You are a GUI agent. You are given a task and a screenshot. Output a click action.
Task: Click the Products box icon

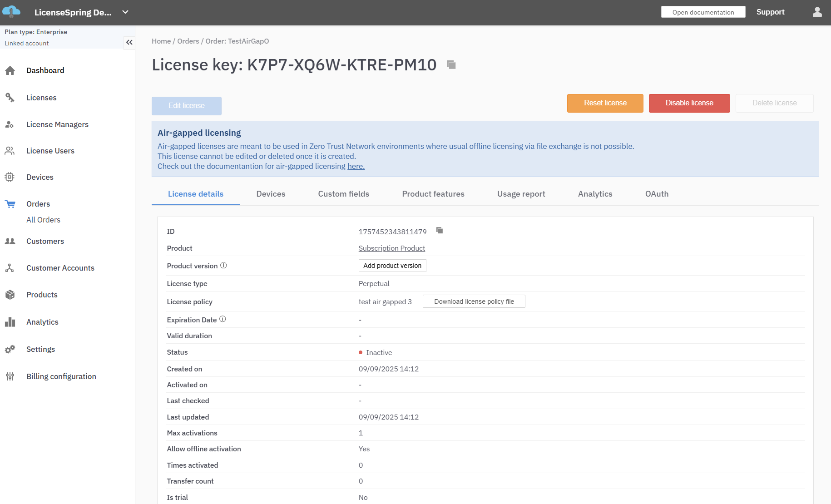pos(10,295)
